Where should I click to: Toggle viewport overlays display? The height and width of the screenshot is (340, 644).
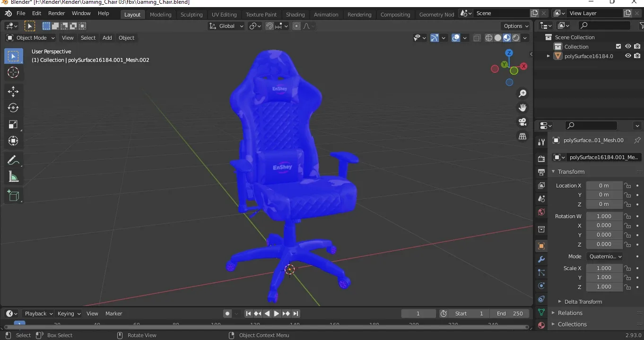coord(456,38)
